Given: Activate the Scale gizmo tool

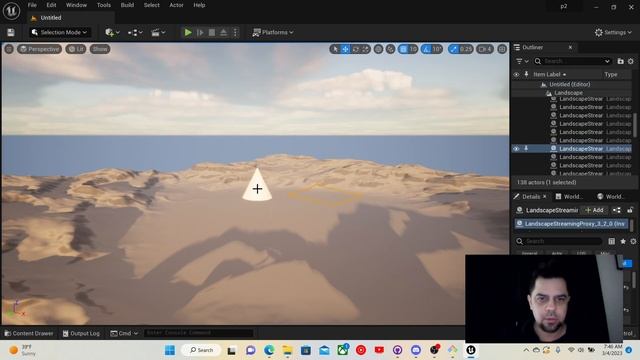Looking at the screenshot, I should 365,49.
